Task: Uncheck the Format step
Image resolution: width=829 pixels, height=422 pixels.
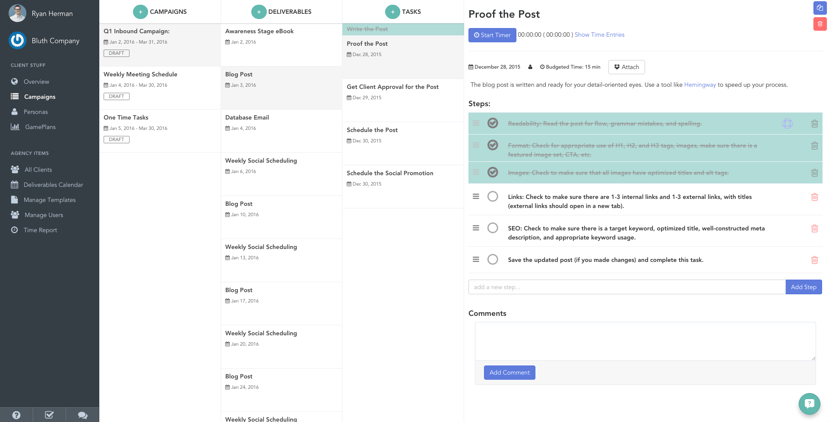Action: (493, 145)
